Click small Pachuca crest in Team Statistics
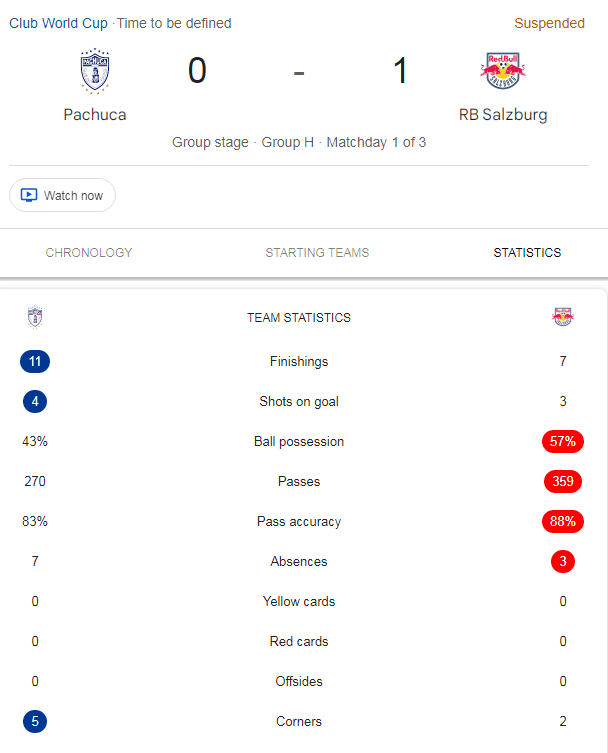 point(35,317)
